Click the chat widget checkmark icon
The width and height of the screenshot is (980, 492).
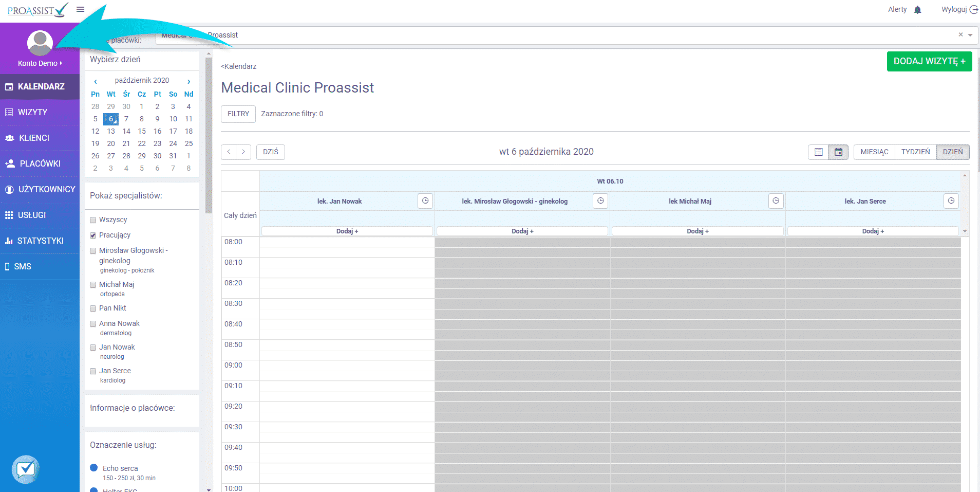click(25, 469)
